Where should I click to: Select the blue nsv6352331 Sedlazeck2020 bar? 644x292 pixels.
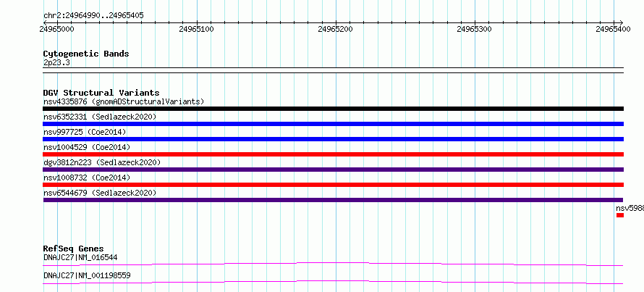(x=333, y=124)
